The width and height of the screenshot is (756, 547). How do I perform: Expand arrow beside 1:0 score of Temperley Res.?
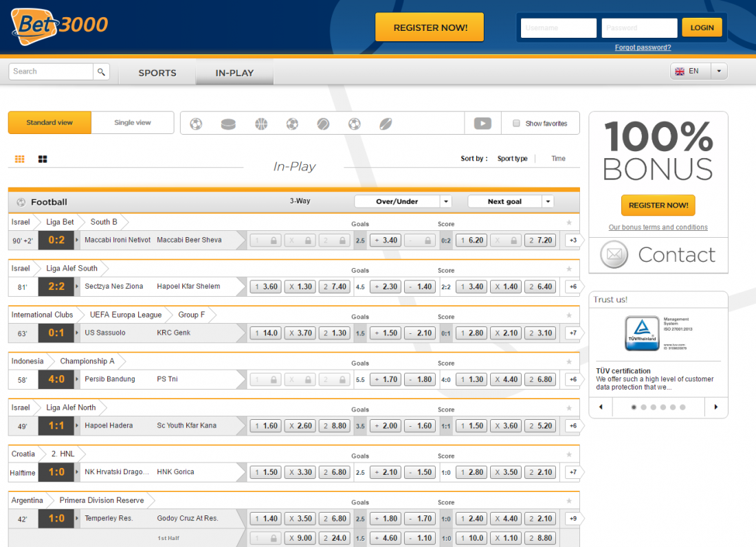coord(77,518)
